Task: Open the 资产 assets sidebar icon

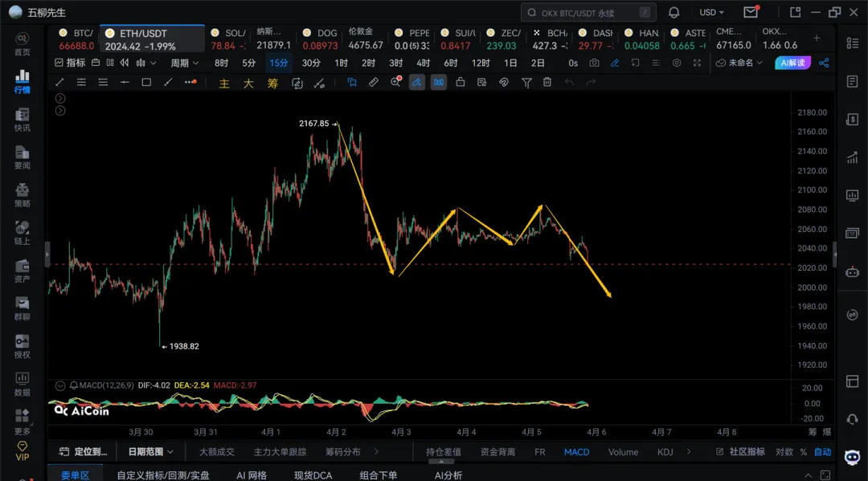Action: click(23, 271)
